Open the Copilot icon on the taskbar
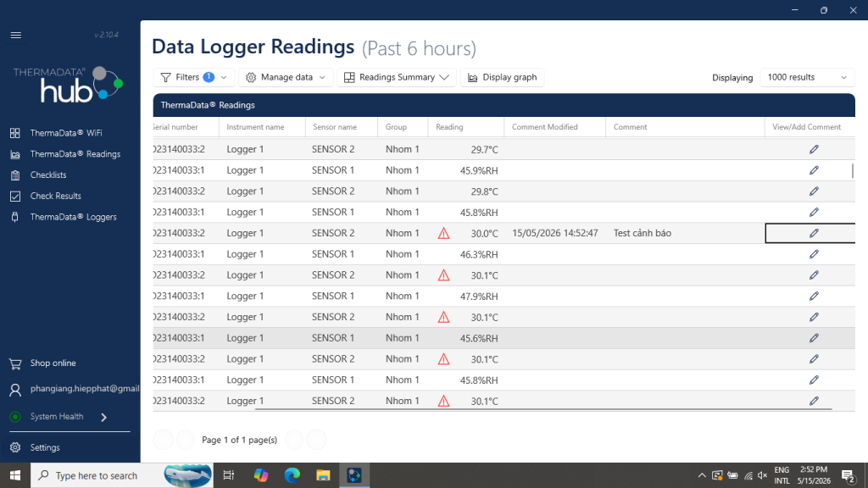 coord(261,475)
